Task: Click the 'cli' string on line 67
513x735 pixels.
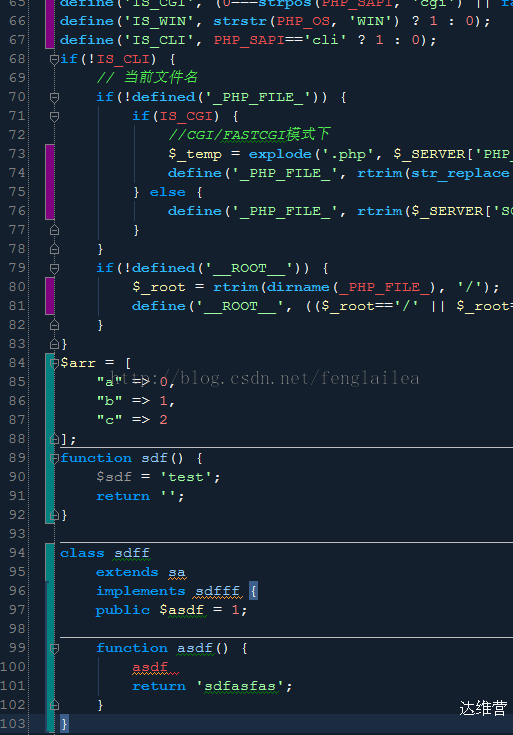Action: click(325, 40)
